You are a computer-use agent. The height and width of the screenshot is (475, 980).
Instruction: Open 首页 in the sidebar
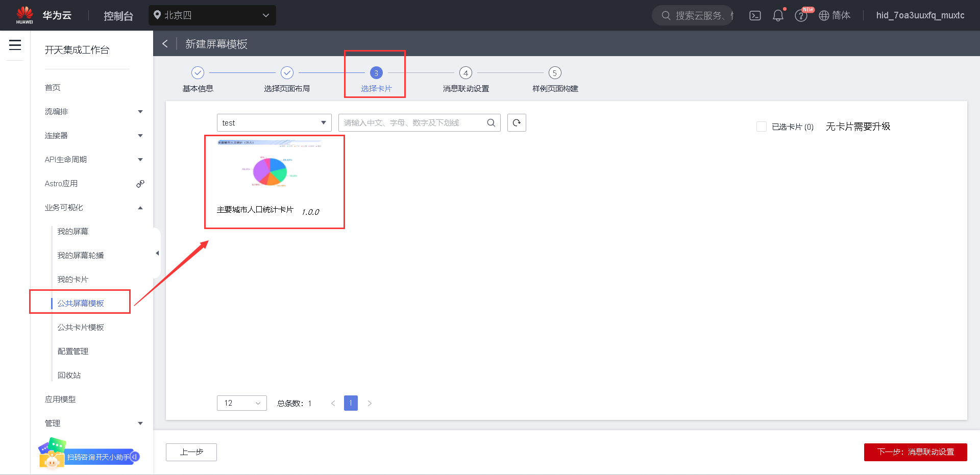(x=53, y=88)
